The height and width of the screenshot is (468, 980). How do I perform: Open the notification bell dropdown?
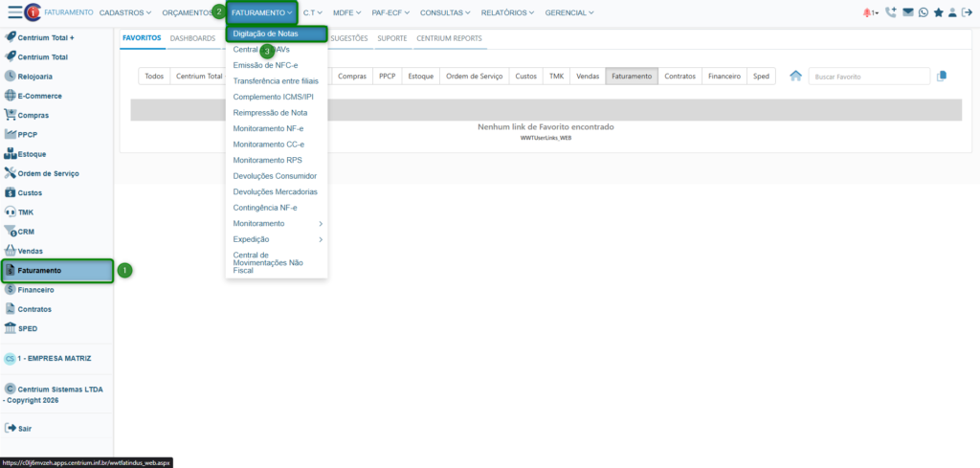870,13
